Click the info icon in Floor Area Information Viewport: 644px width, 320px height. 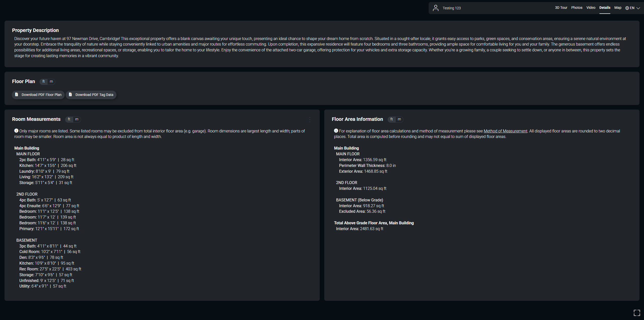(336, 131)
